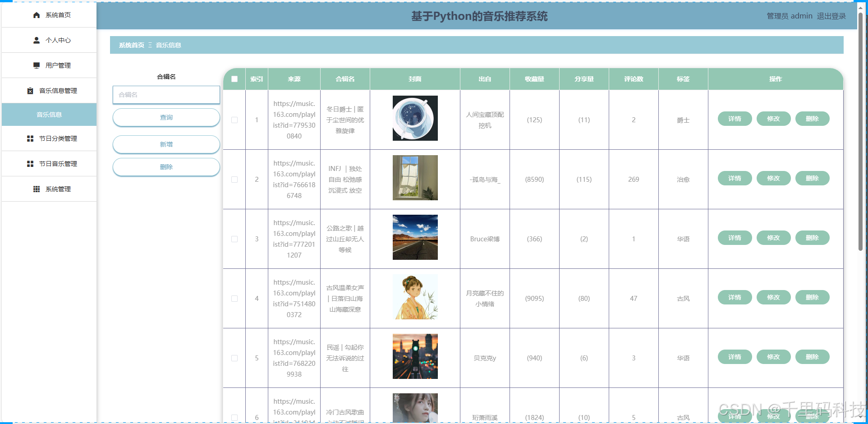868x424 pixels.
Task: Click 删除 for the 民谣 row
Action: point(813,357)
